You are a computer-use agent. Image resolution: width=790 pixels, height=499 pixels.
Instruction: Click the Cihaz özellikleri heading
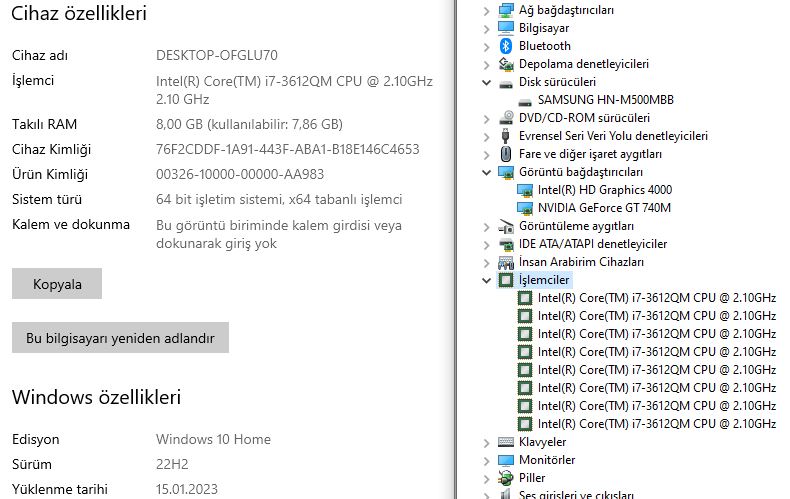point(79,13)
